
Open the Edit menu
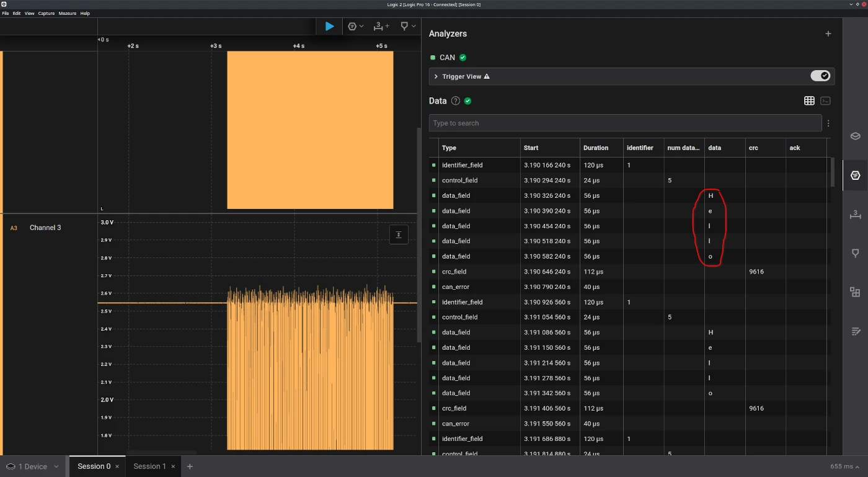tap(17, 13)
